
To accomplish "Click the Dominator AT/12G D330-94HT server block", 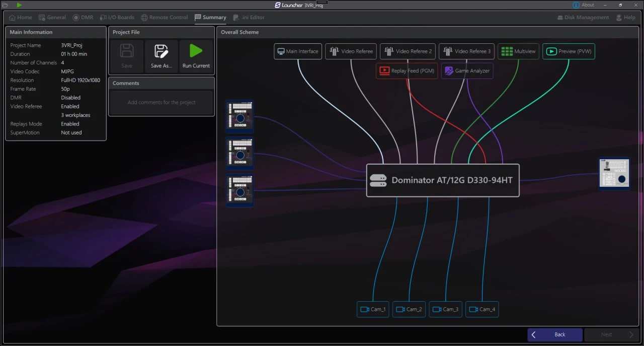I will point(442,180).
